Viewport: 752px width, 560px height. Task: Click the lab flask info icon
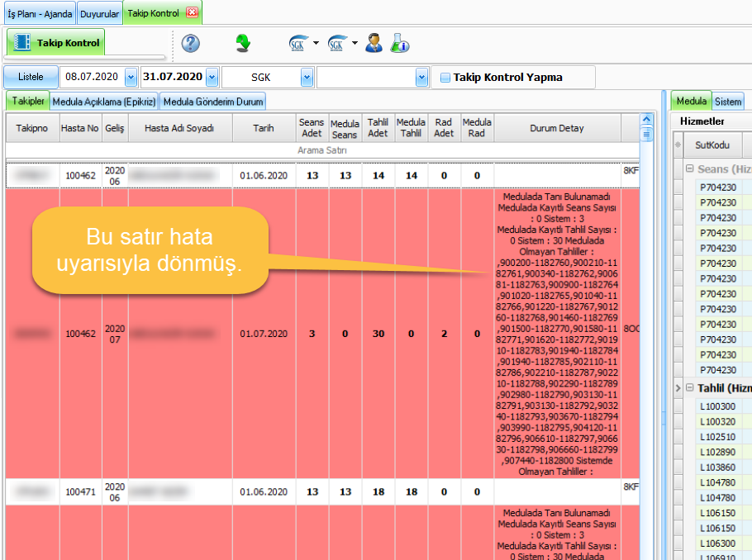399,43
